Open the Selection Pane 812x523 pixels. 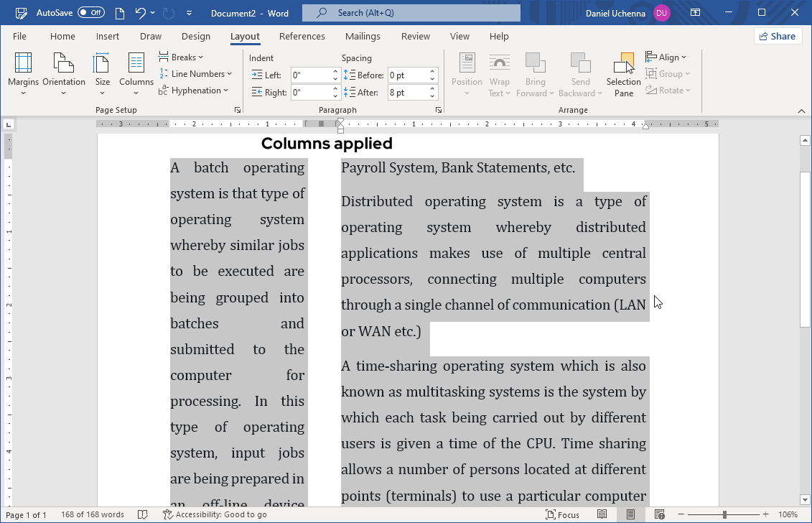(x=623, y=73)
